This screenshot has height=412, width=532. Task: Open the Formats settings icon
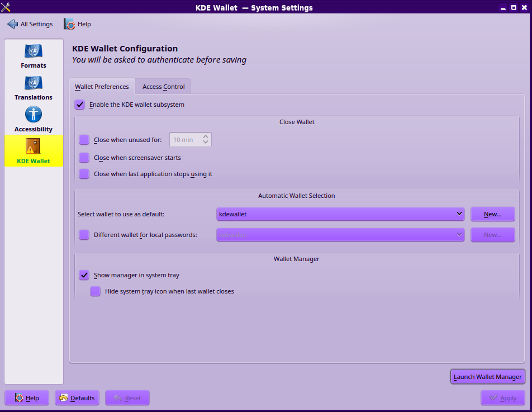[x=34, y=51]
